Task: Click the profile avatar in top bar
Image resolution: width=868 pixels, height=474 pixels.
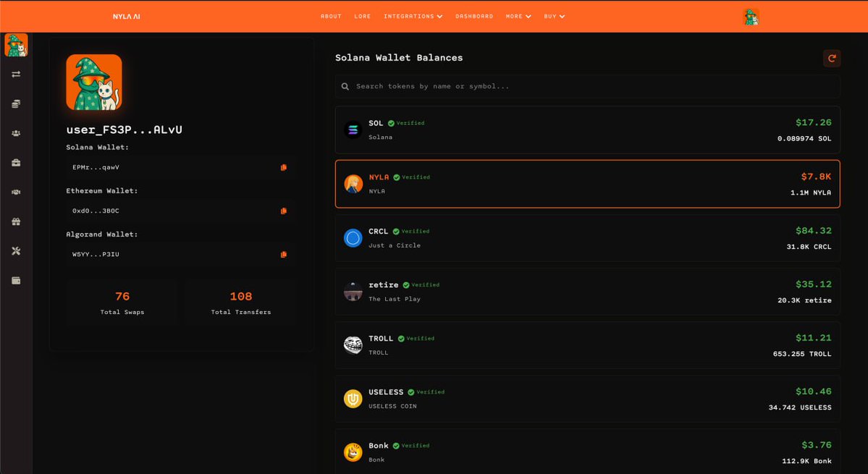Action: (x=751, y=17)
